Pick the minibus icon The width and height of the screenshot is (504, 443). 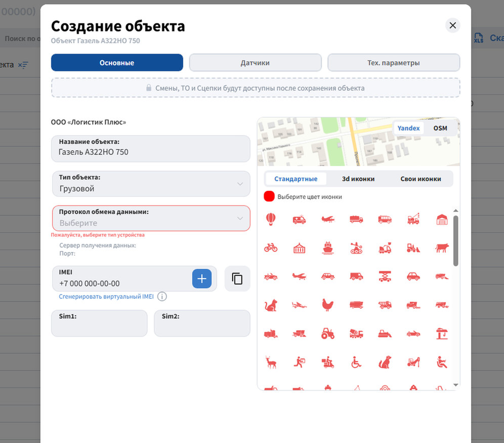[x=385, y=220]
